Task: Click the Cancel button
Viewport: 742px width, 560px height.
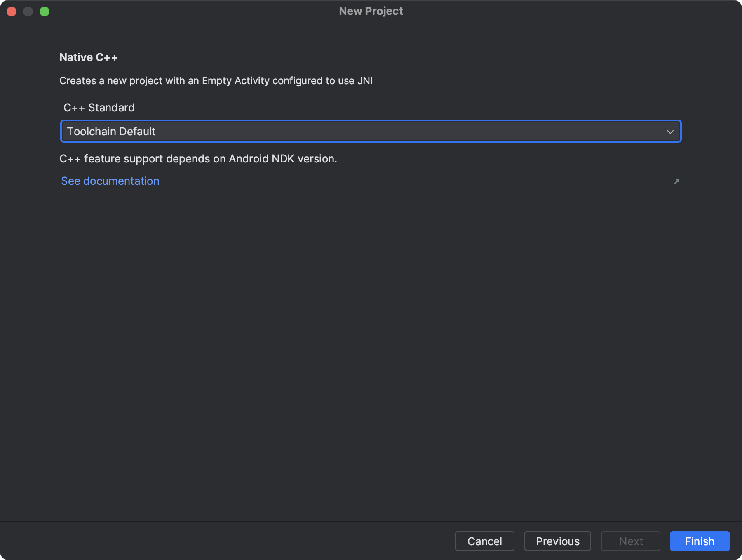Action: point(484,541)
